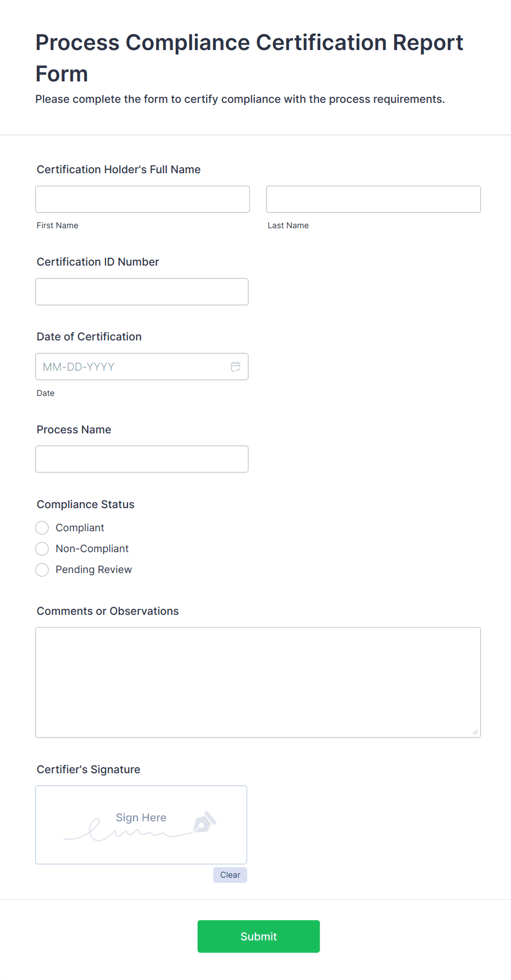
Task: Clear the certifier's signature
Action: (230, 874)
